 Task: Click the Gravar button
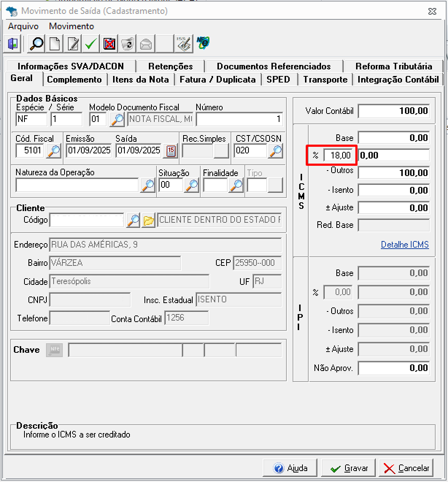pos(349,468)
